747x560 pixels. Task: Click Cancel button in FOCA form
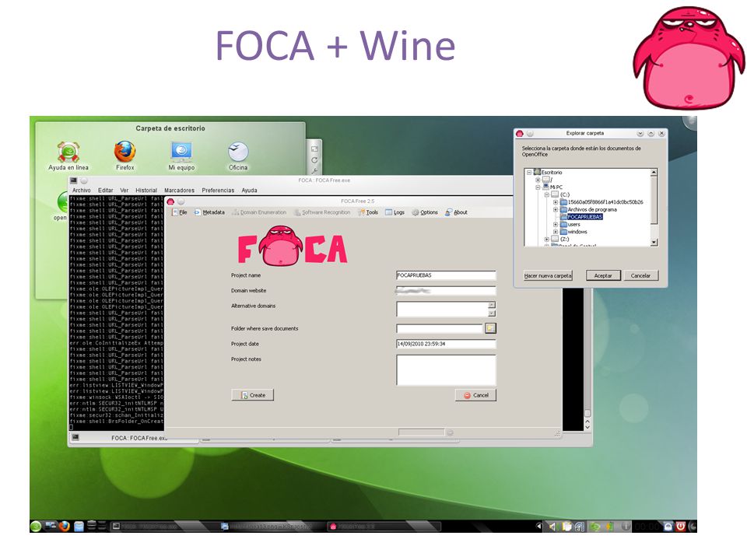click(475, 395)
